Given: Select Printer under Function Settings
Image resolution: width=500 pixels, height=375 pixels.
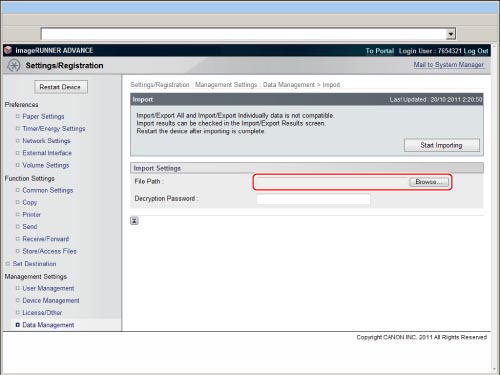Looking at the screenshot, I should coord(32,215).
